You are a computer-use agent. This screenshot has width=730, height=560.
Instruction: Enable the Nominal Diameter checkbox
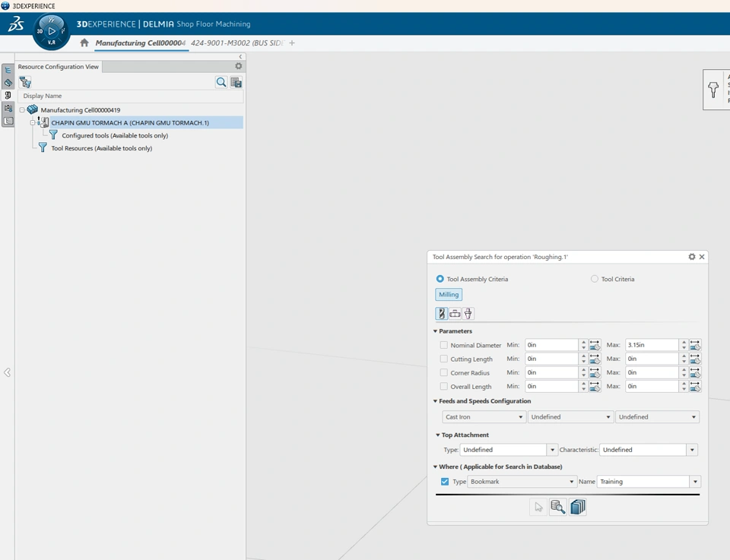(x=443, y=345)
